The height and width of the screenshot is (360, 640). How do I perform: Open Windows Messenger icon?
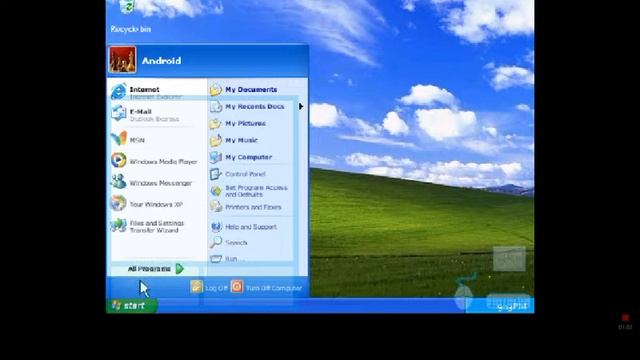[118, 182]
